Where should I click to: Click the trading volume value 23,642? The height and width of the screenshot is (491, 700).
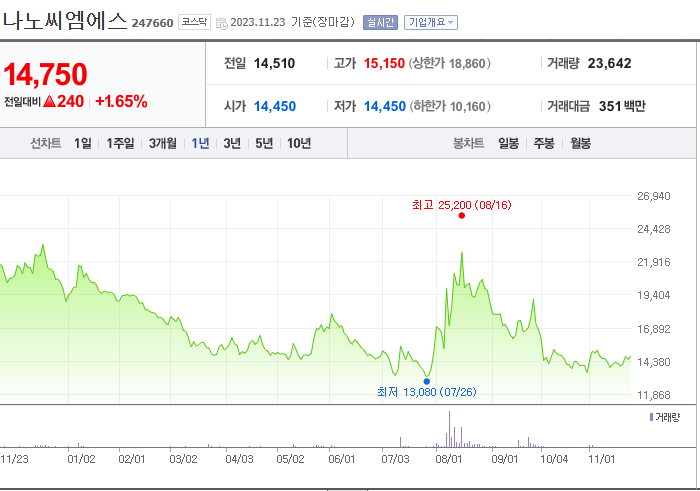click(x=609, y=63)
